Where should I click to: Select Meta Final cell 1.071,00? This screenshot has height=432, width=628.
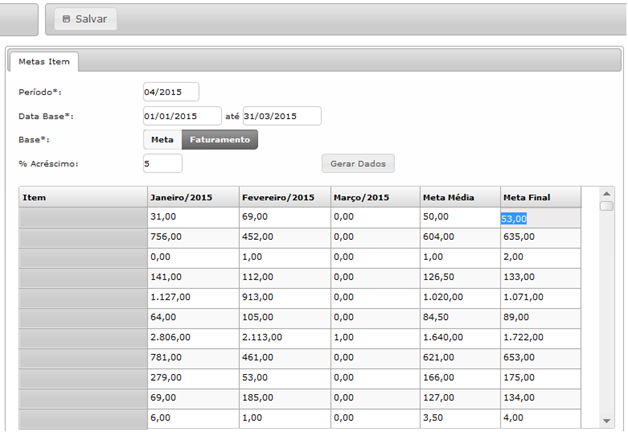tap(540, 297)
